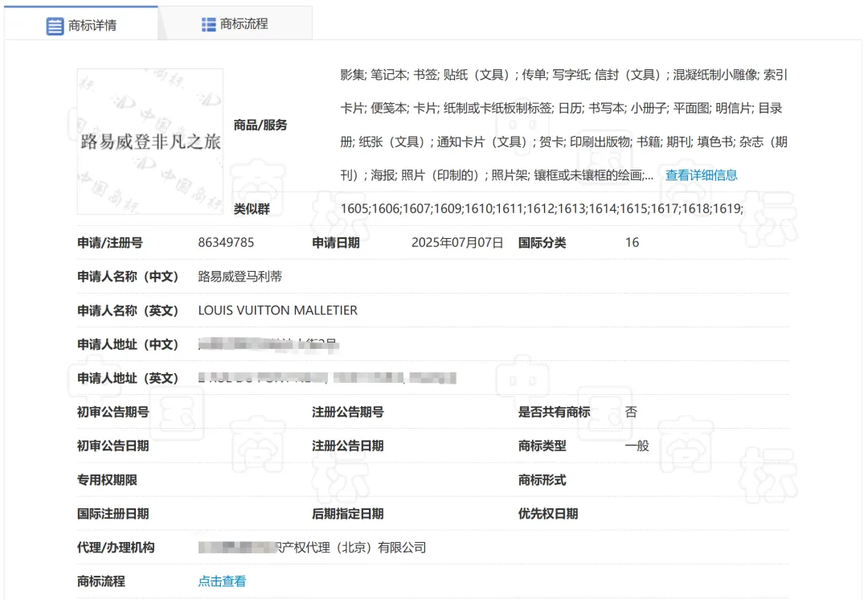868x600 pixels.
Task: Click the 商品/服务 label
Action: pos(260,125)
